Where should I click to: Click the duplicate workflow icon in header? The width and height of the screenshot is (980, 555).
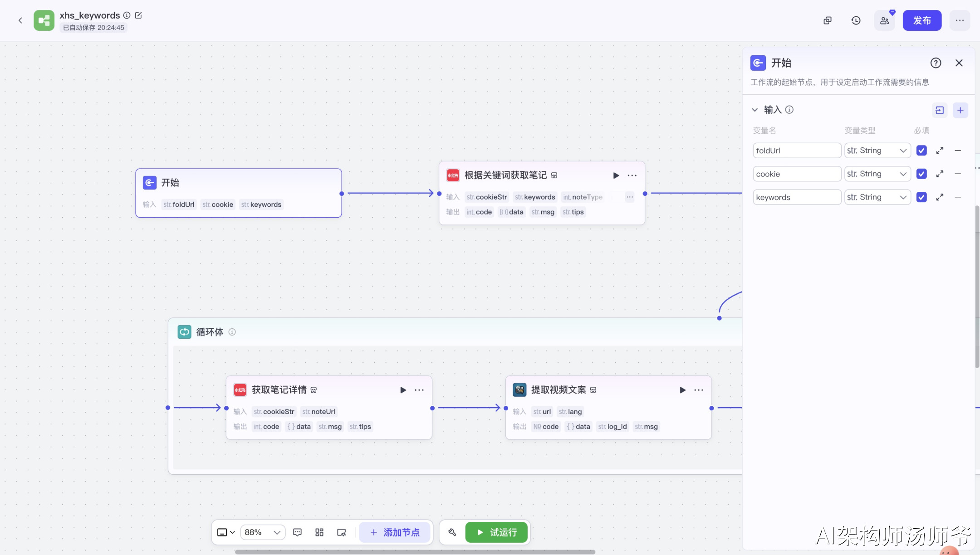pyautogui.click(x=828, y=20)
